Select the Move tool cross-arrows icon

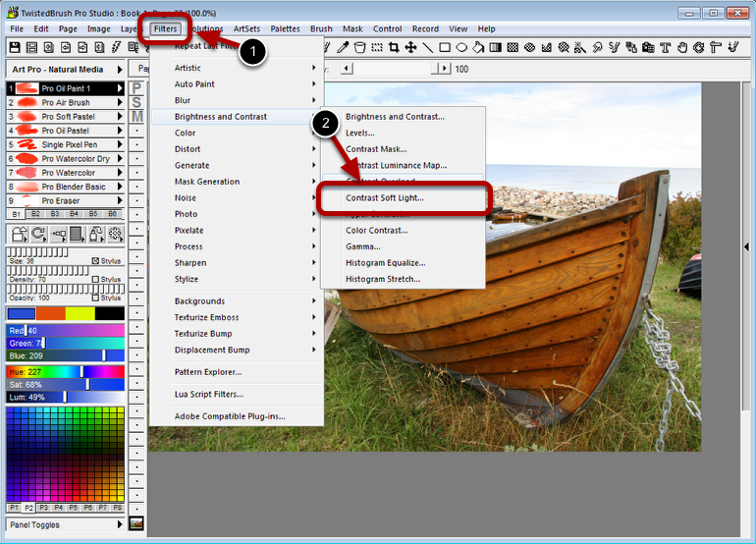[x=410, y=47]
